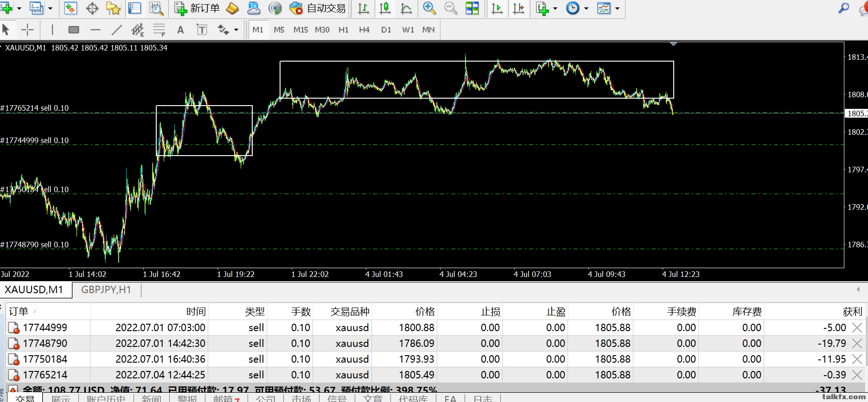Select the text label T tool

click(x=202, y=30)
